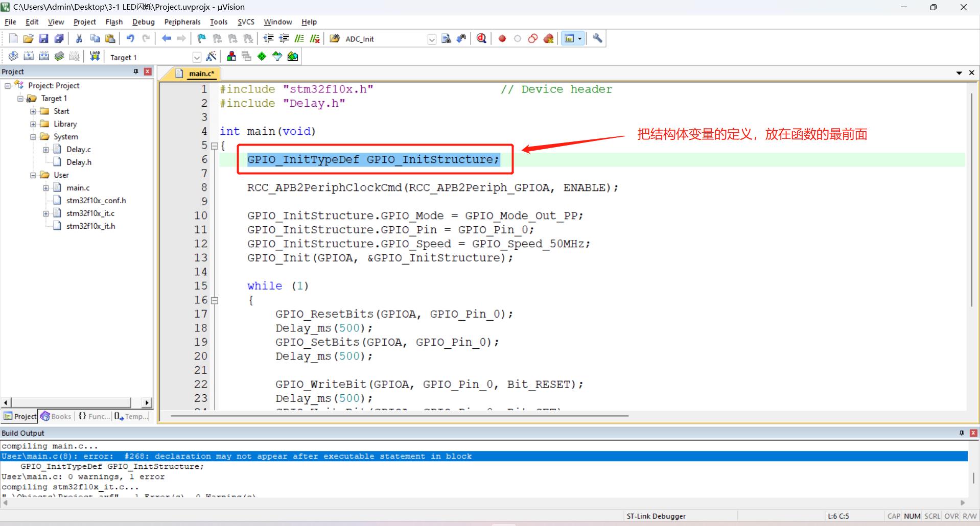Open the Configuration wrench icon
Viewport: 980px width, 526px height.
click(x=597, y=39)
